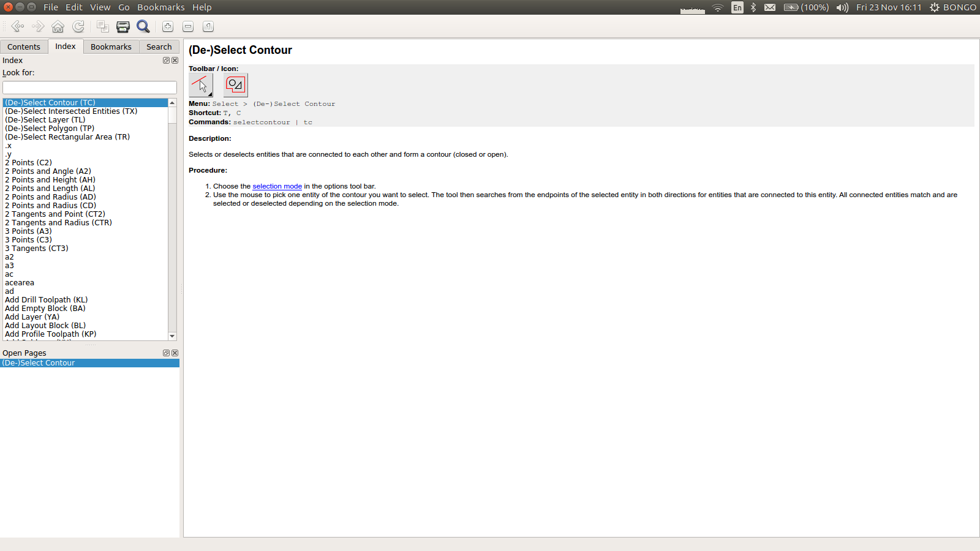This screenshot has width=980, height=551.
Task: Close the Open Pages panel
Action: coord(175,353)
